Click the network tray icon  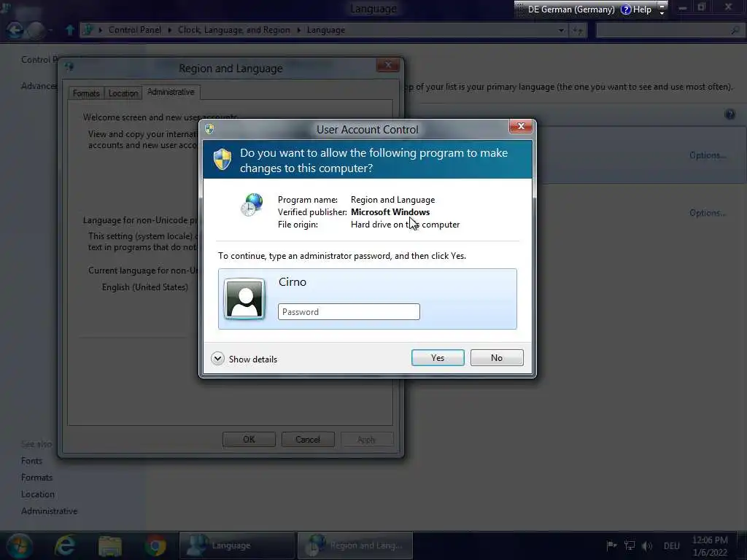pyautogui.click(x=630, y=545)
